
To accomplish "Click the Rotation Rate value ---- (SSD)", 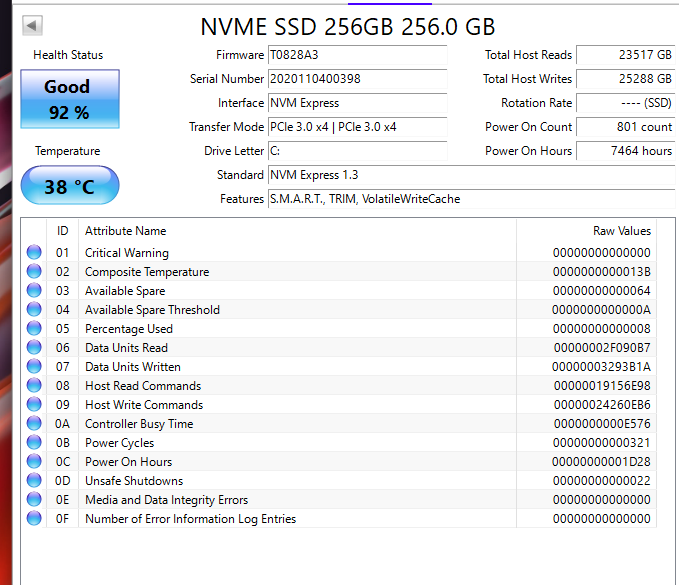I will (626, 103).
